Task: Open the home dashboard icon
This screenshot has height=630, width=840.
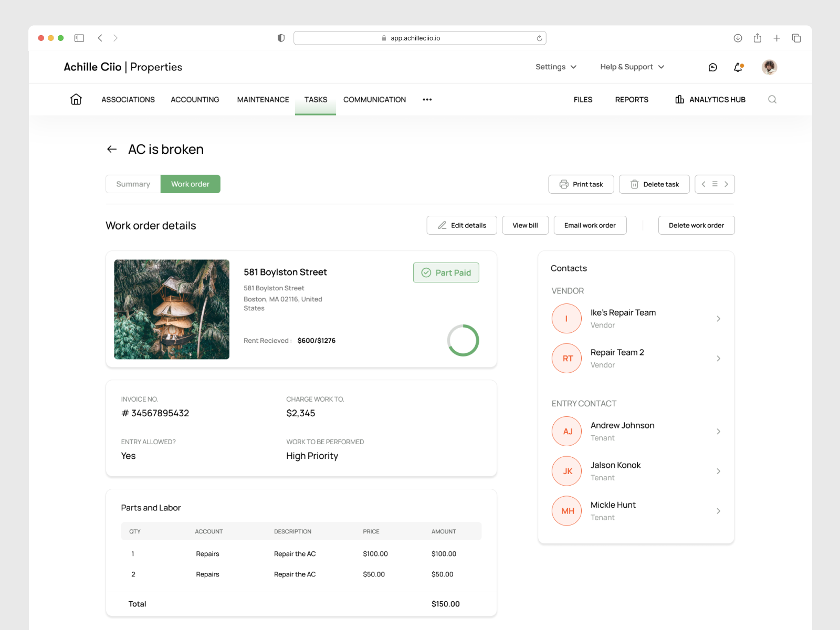Action: click(x=76, y=99)
